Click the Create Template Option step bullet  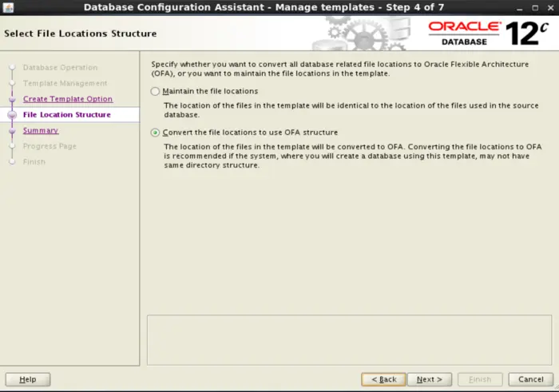pyautogui.click(x=12, y=99)
